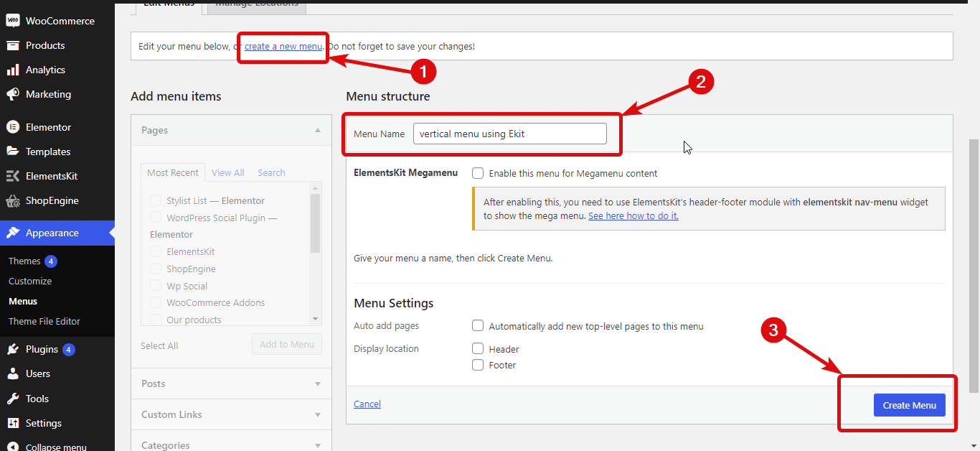
Task: Click the WooCommerce sidebar icon
Action: point(12,21)
